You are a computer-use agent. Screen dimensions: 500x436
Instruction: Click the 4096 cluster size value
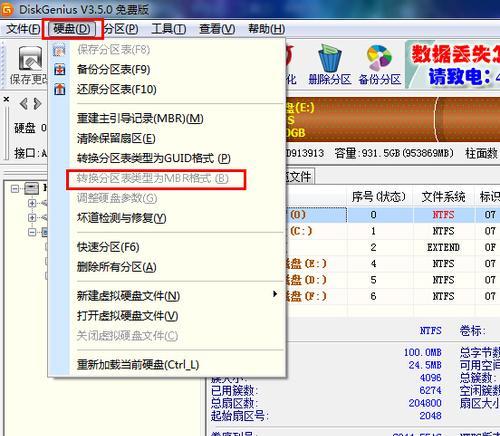[430, 378]
